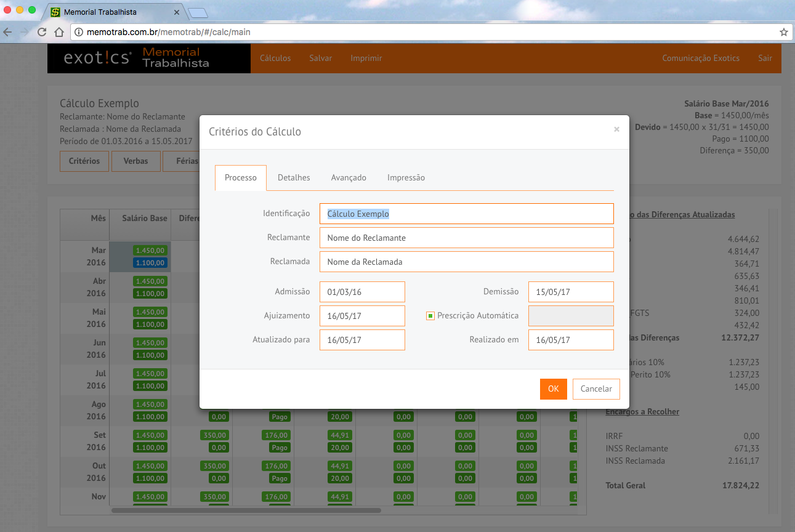
Task: Confirm with the OK button
Action: (x=553, y=389)
